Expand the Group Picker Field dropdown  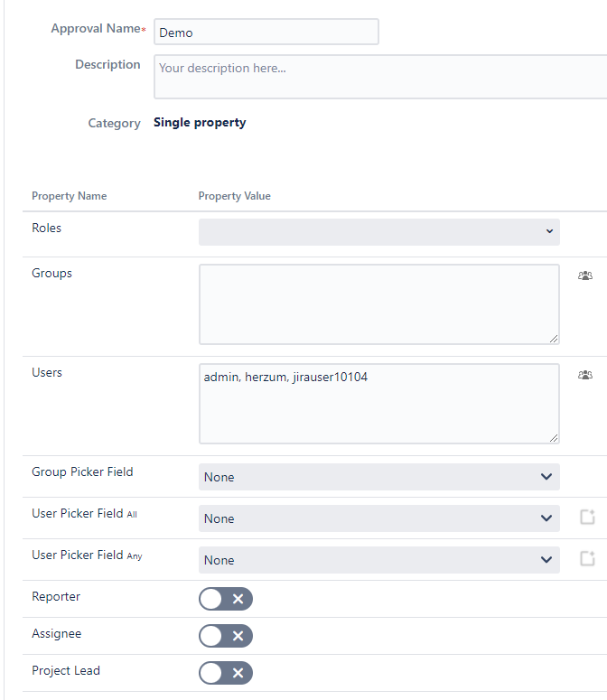point(378,477)
